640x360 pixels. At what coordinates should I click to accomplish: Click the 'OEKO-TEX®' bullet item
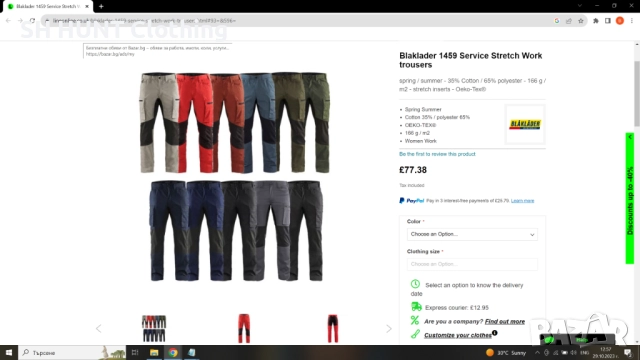click(x=420, y=125)
